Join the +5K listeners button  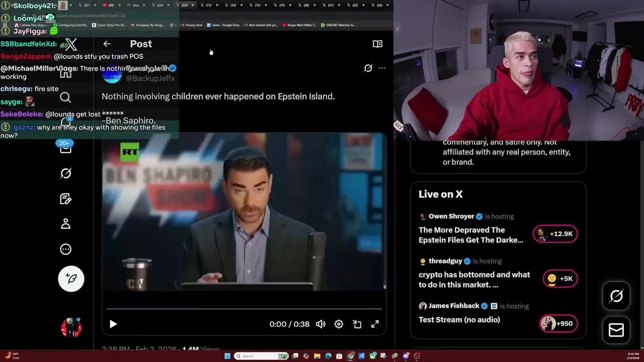(560, 279)
